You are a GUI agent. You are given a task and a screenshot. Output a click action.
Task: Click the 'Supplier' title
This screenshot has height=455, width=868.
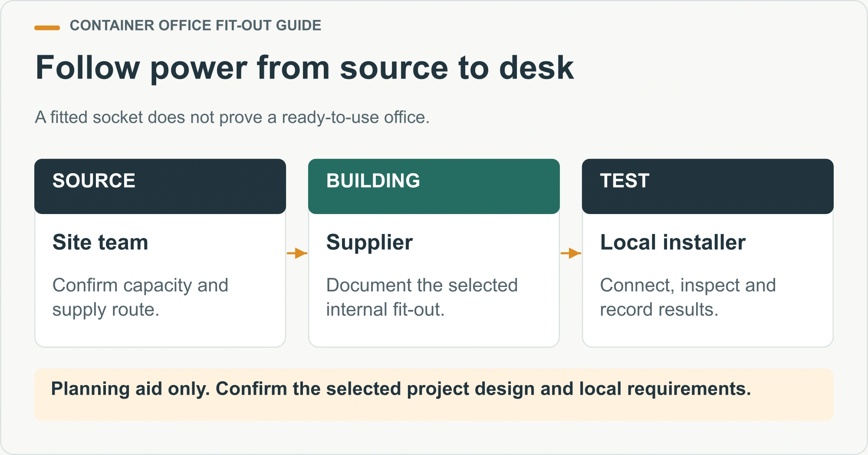(369, 243)
